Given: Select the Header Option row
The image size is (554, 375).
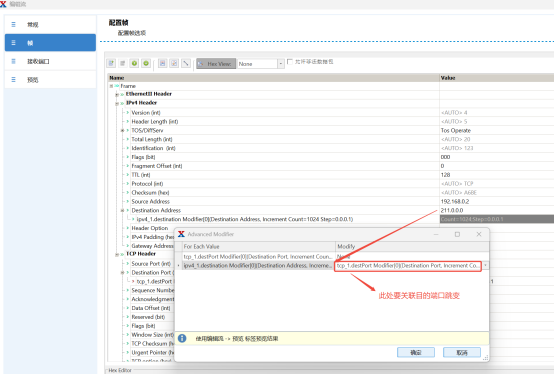Looking at the screenshot, I should 150,228.
